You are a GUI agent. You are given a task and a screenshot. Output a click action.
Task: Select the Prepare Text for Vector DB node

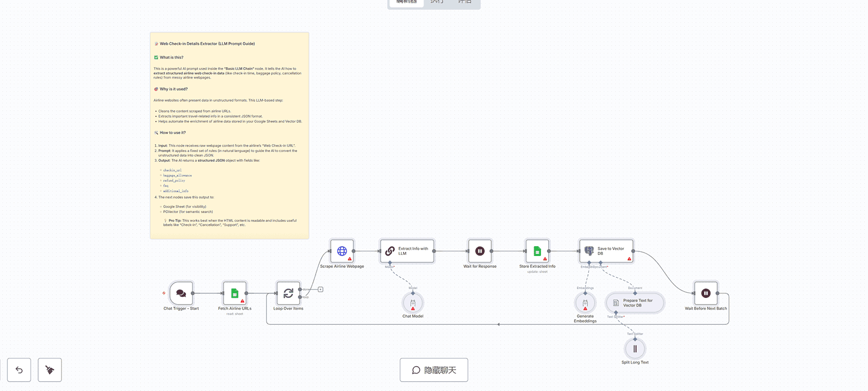[x=634, y=303]
